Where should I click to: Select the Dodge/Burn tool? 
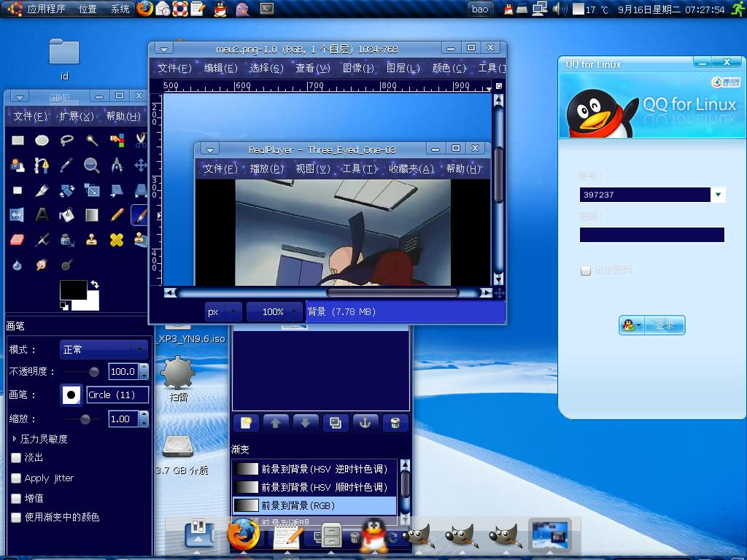(66, 264)
